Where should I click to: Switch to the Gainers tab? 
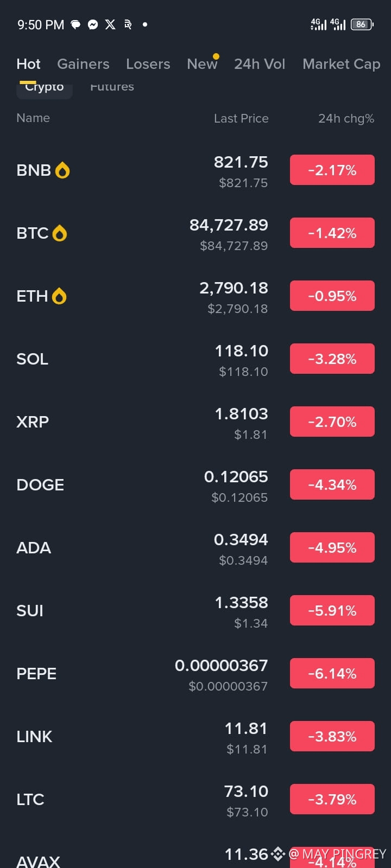pyautogui.click(x=83, y=64)
